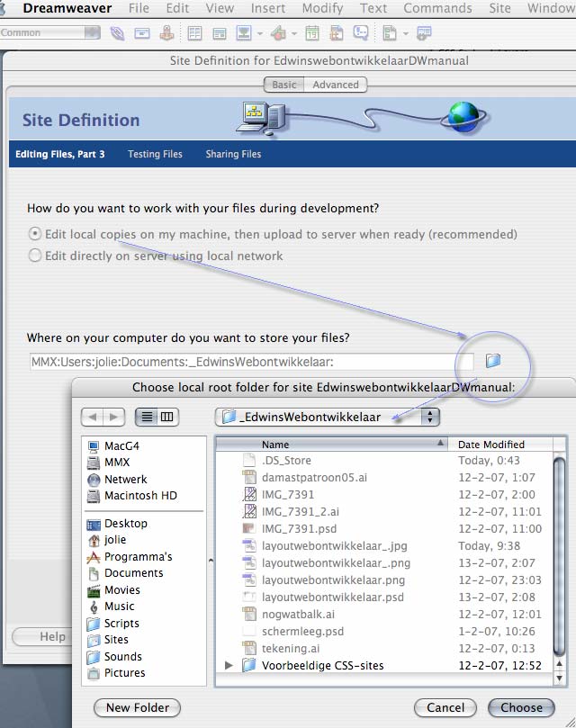Open Movies from the sidebar
This screenshot has height=728, width=576.
(113, 590)
